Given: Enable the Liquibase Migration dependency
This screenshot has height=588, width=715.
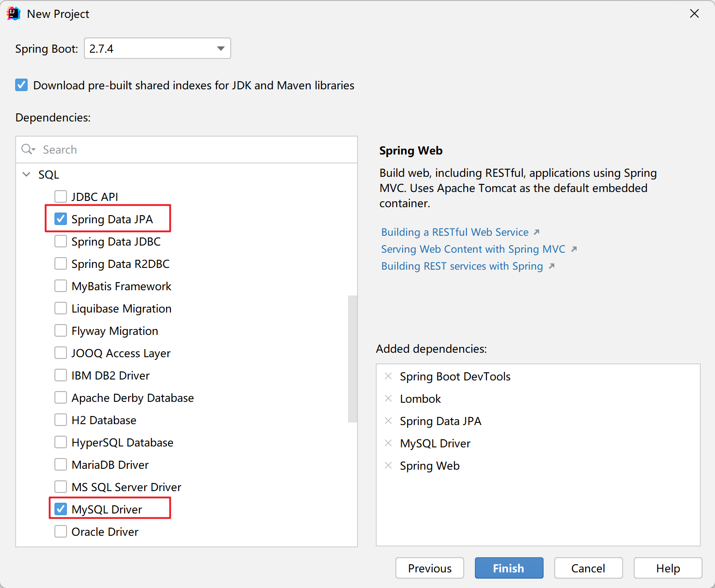Looking at the screenshot, I should click(61, 308).
